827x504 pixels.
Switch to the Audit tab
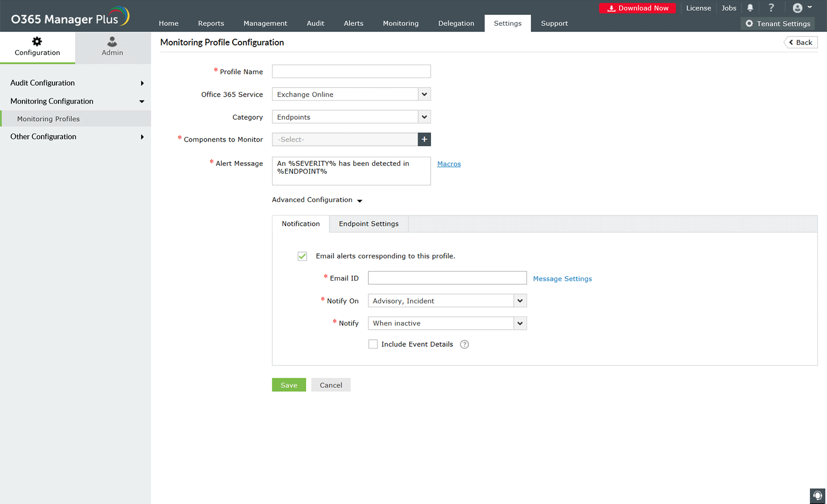coord(315,23)
